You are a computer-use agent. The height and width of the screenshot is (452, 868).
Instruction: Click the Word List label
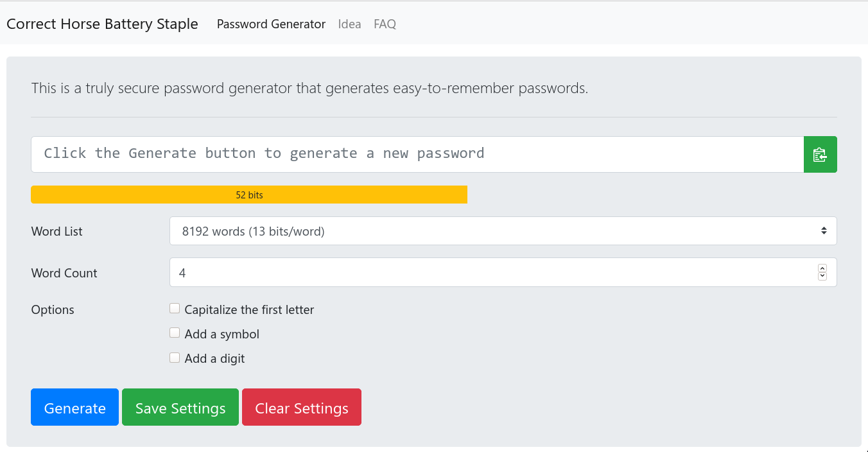(57, 232)
